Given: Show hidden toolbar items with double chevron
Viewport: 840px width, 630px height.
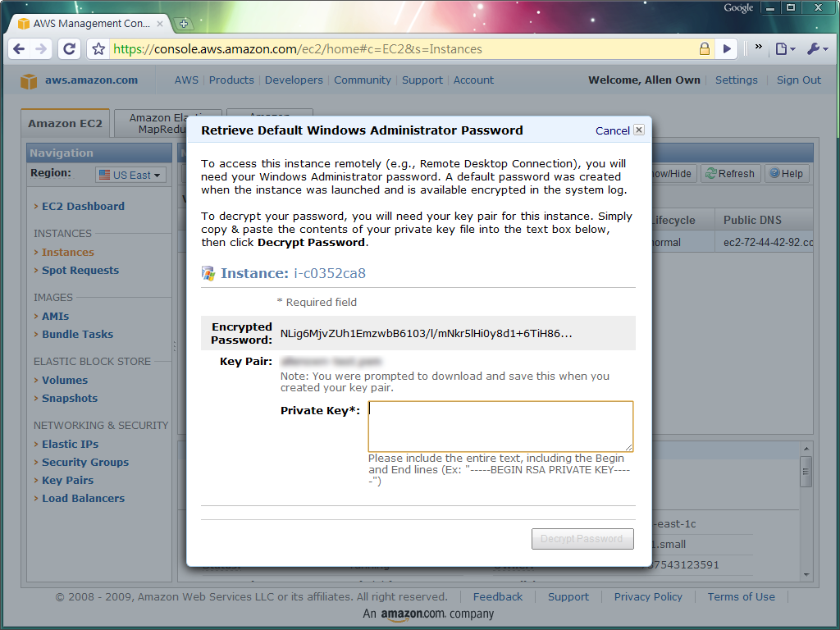Looking at the screenshot, I should point(759,47).
